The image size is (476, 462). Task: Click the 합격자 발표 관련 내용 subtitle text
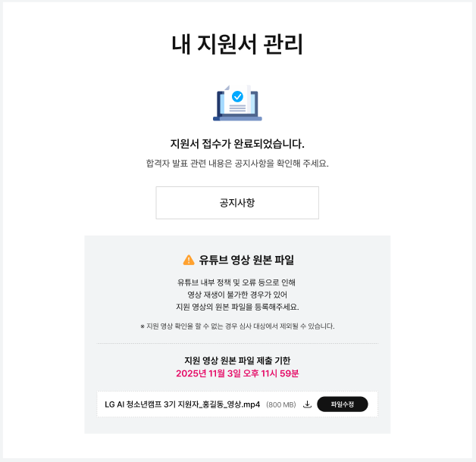point(237,164)
